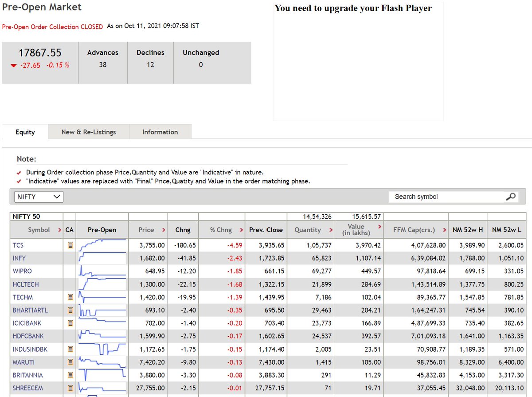
Task: Click TCS percent change -4.59
Action: (235, 245)
